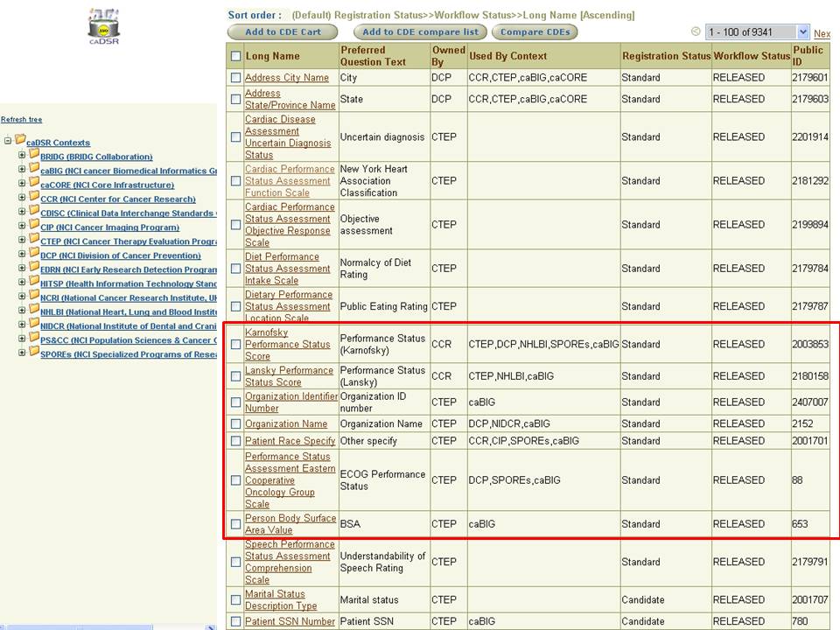Expand the SPOREs tree node

(x=22, y=353)
